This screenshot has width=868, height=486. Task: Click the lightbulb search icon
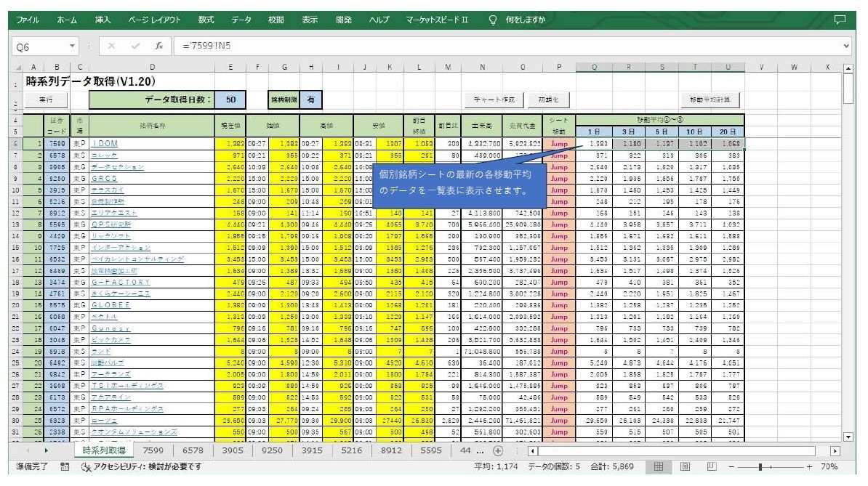493,20
